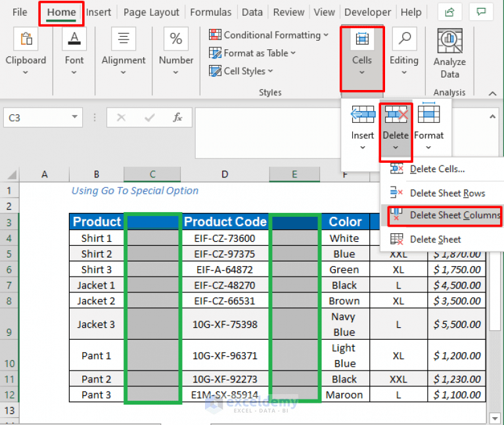Click the vertical scrollbar down arrow
504x425 pixels.
click(x=495, y=418)
